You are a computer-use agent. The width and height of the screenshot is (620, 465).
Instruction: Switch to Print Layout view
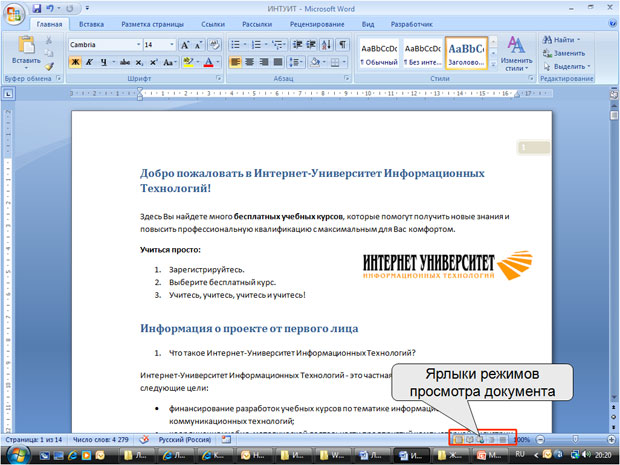[458, 439]
